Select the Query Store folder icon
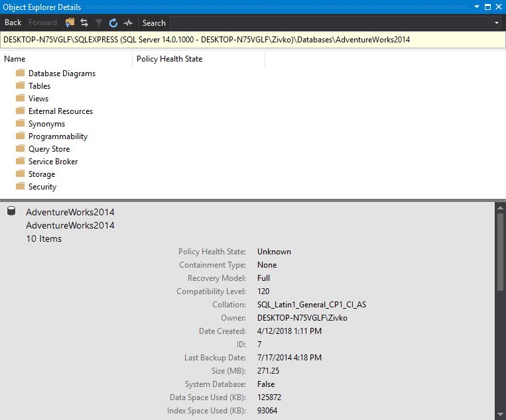The width and height of the screenshot is (506, 420). click(x=21, y=148)
